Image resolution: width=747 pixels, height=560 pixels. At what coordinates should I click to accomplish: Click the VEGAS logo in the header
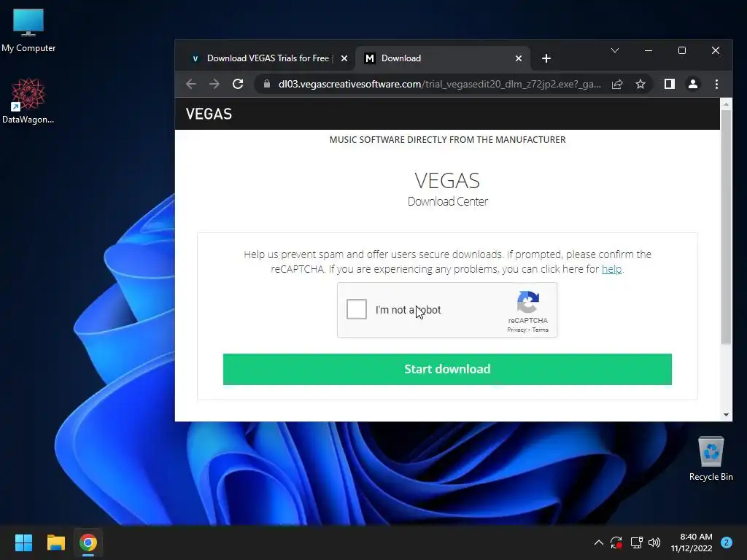click(x=209, y=114)
